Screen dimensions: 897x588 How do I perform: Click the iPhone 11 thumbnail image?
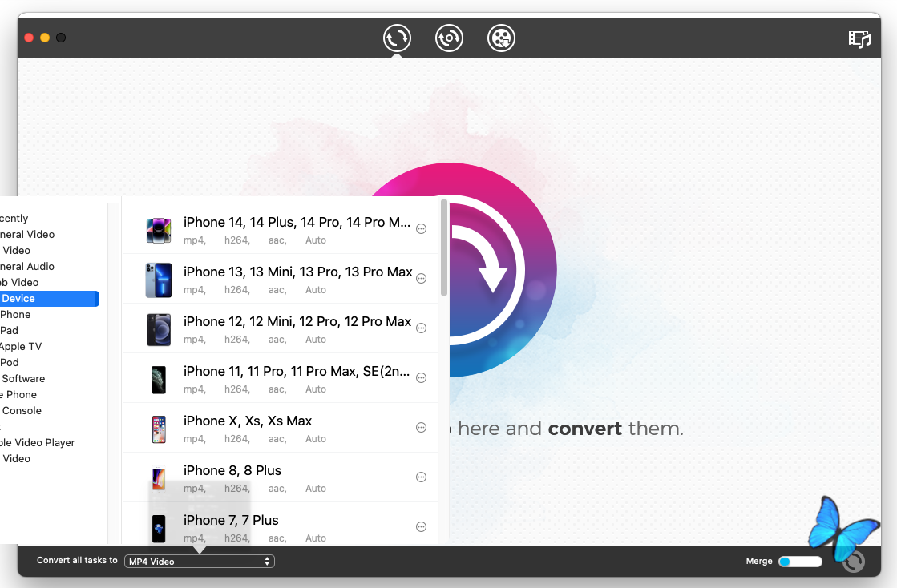pos(159,380)
